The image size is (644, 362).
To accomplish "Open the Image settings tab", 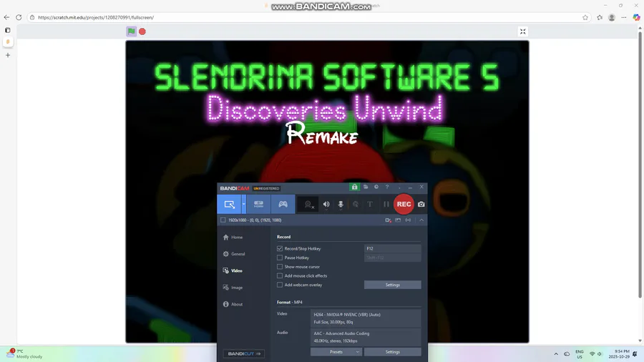I will pyautogui.click(x=233, y=288).
